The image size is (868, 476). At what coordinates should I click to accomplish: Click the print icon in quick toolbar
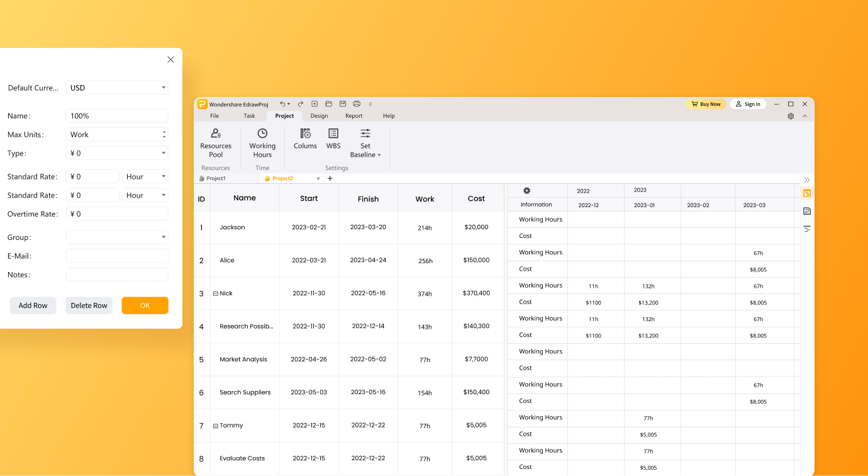[357, 104]
